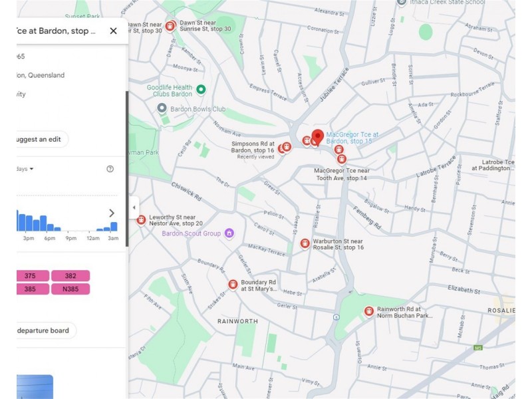Click the Boundary Rd at St Mary's stop icon

[x=233, y=285]
